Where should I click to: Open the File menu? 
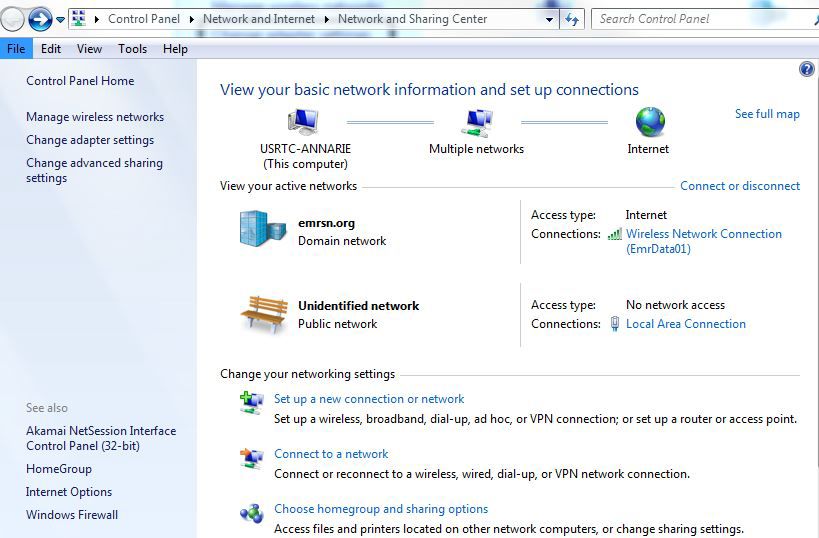[x=16, y=48]
